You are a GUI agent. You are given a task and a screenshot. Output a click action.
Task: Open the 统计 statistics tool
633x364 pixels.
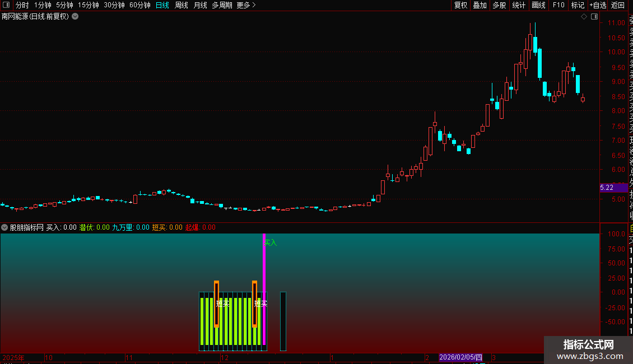pyautogui.click(x=519, y=5)
